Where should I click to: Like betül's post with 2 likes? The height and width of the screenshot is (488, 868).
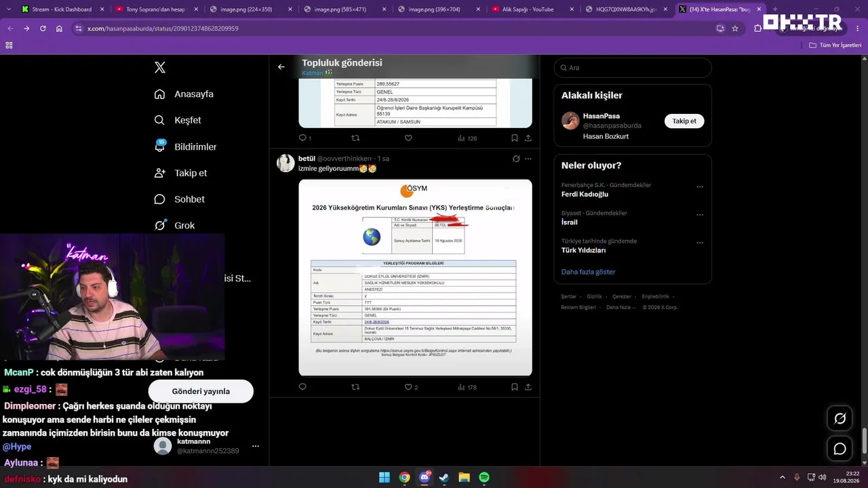tap(411, 387)
